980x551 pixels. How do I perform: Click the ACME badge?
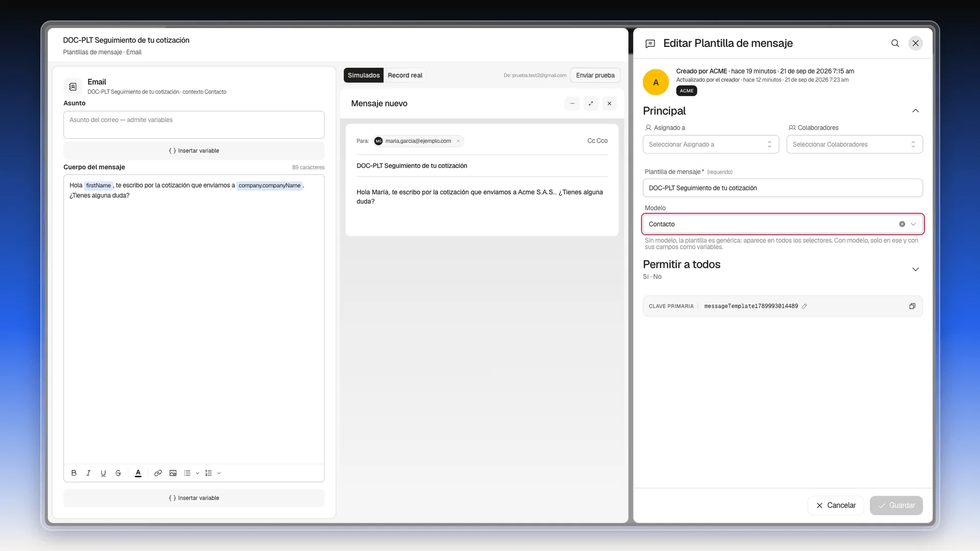tap(687, 91)
